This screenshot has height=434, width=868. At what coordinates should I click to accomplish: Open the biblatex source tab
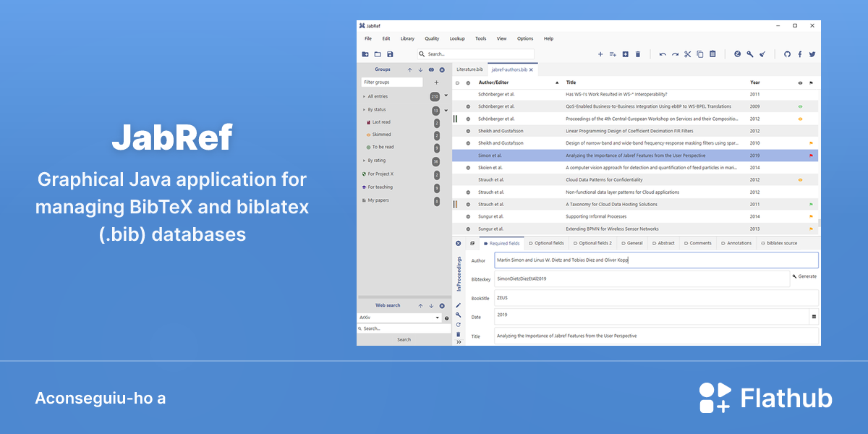click(779, 243)
